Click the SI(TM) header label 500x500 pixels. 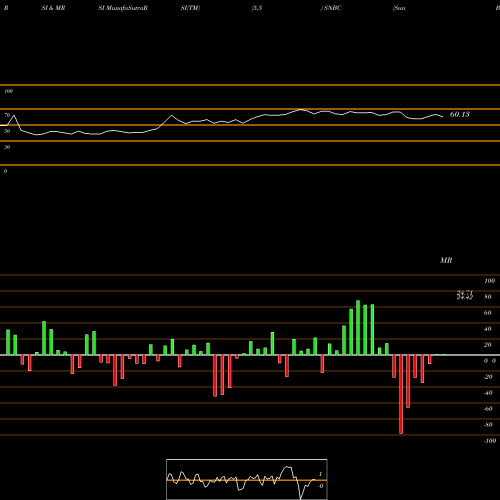[190, 8]
